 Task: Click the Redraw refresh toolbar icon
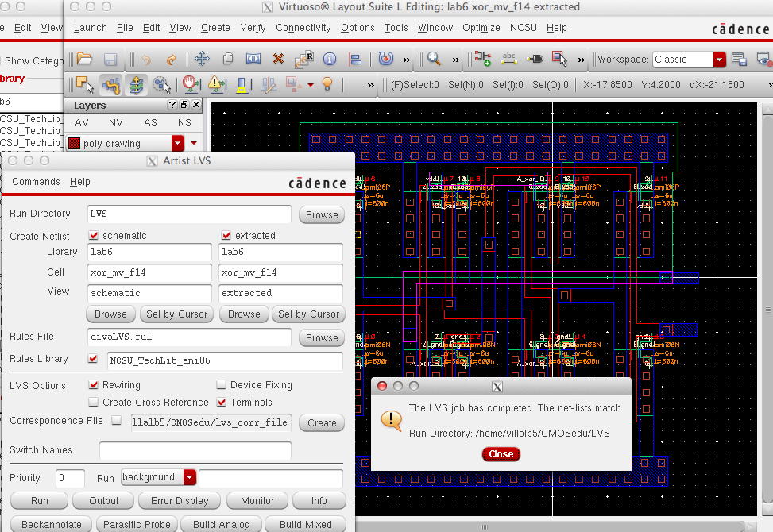385,60
